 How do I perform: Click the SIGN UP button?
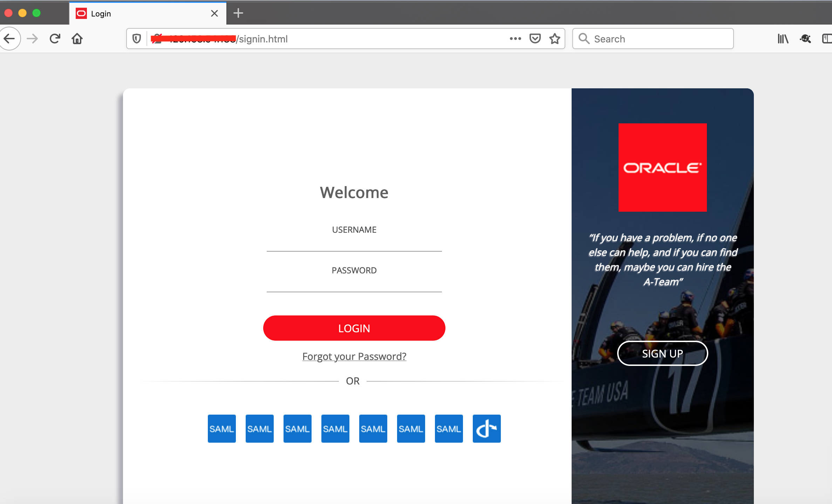662,353
